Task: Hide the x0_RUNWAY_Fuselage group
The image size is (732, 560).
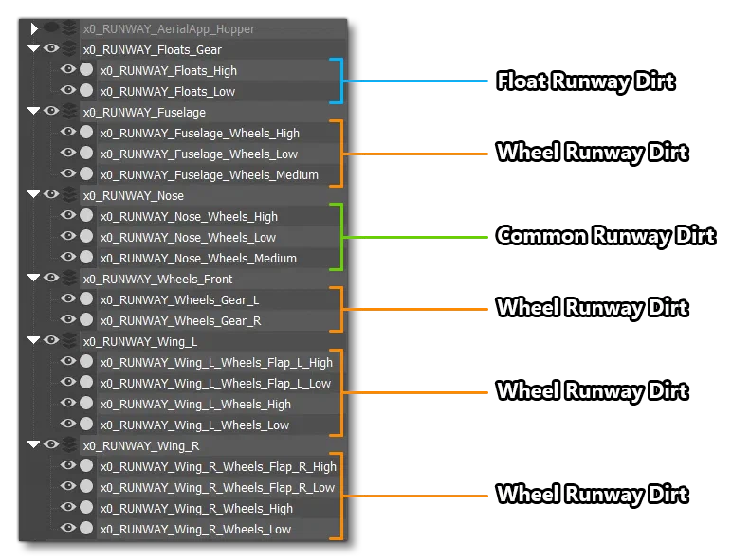Action: point(51,111)
